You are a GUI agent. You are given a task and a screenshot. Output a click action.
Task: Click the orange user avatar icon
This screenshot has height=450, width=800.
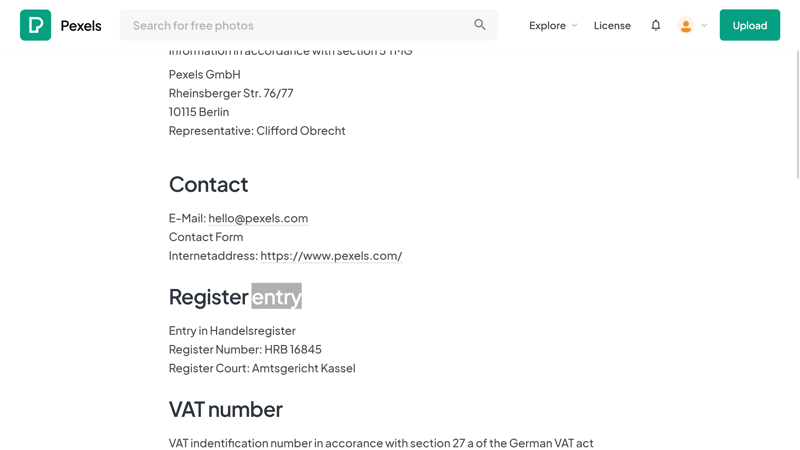[x=686, y=25]
